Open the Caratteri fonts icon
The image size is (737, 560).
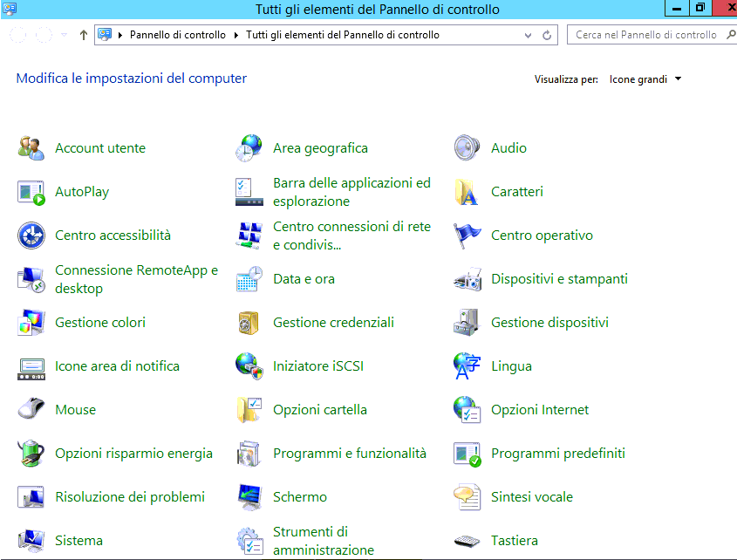point(467,192)
